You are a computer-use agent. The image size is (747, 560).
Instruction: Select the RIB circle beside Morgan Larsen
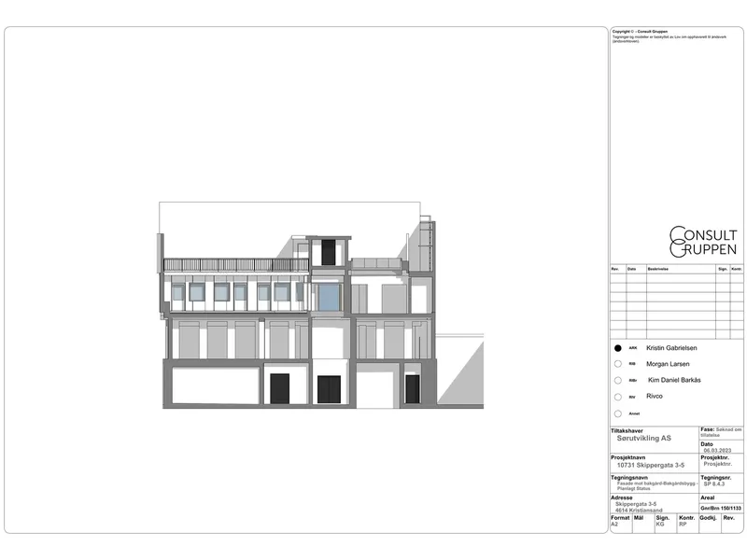(618, 364)
